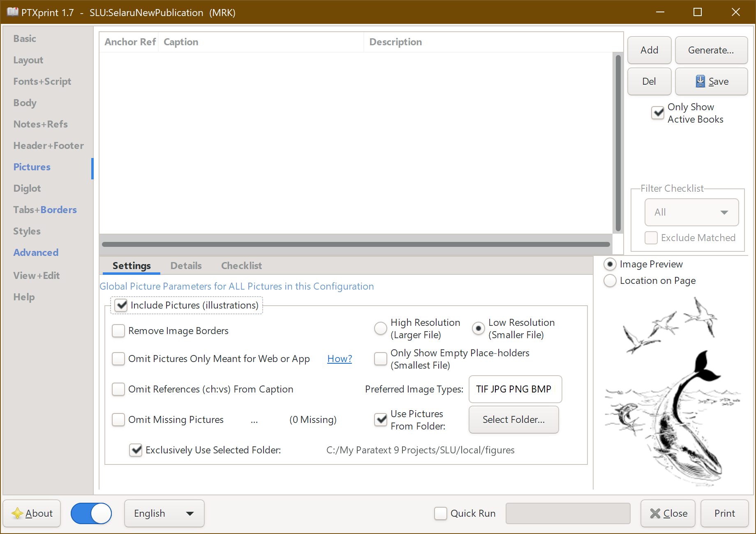Open the Filter Checklist dropdown showing All
This screenshot has width=756, height=534.
tap(691, 212)
